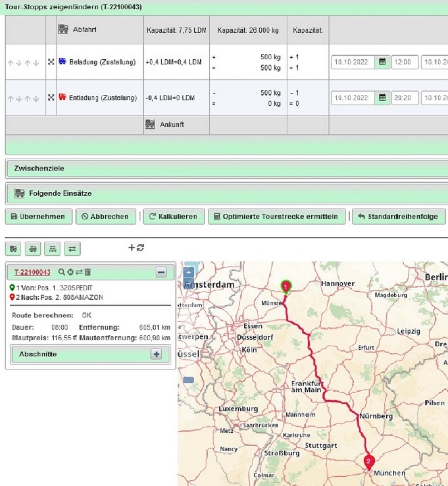Click swap arrows icon in T-22100043 header
Screen dimensions: 448x486
click(79, 272)
